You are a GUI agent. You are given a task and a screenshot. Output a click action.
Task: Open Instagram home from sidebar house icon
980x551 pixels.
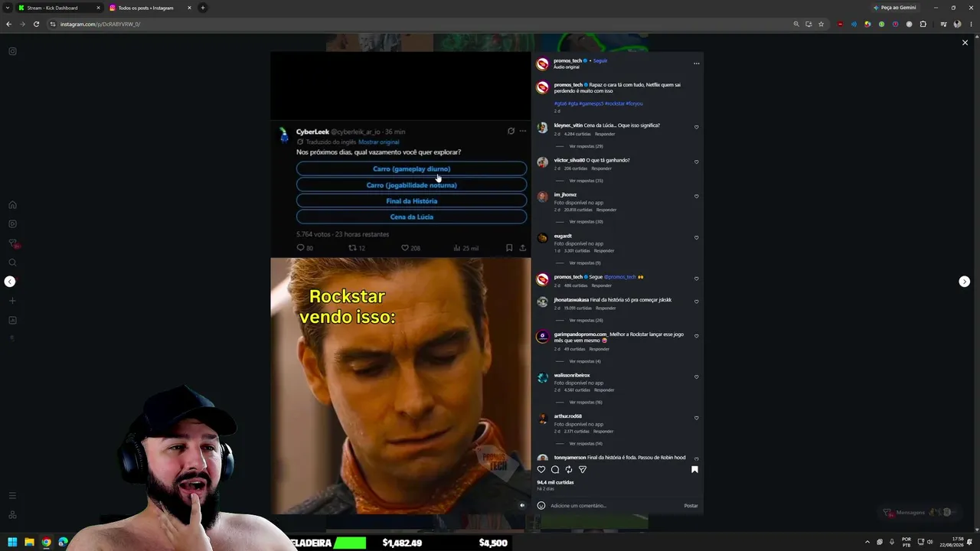[12, 205]
